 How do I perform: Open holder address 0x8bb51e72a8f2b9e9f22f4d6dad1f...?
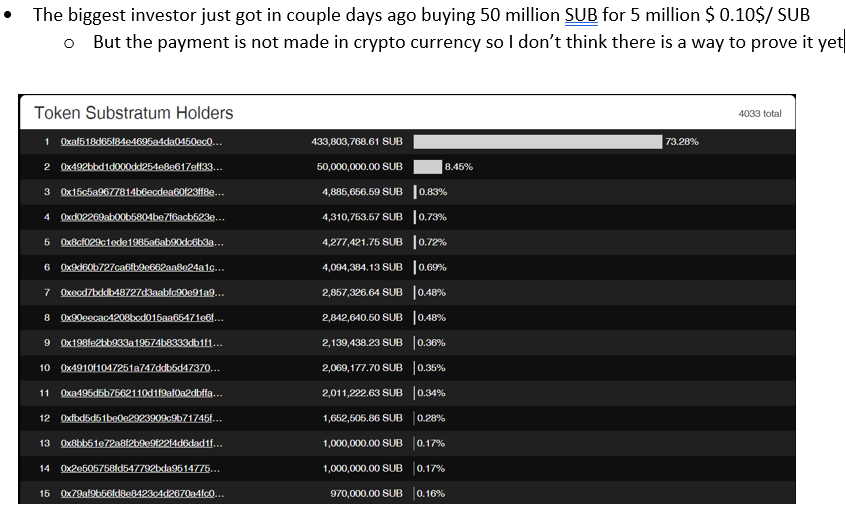141,443
